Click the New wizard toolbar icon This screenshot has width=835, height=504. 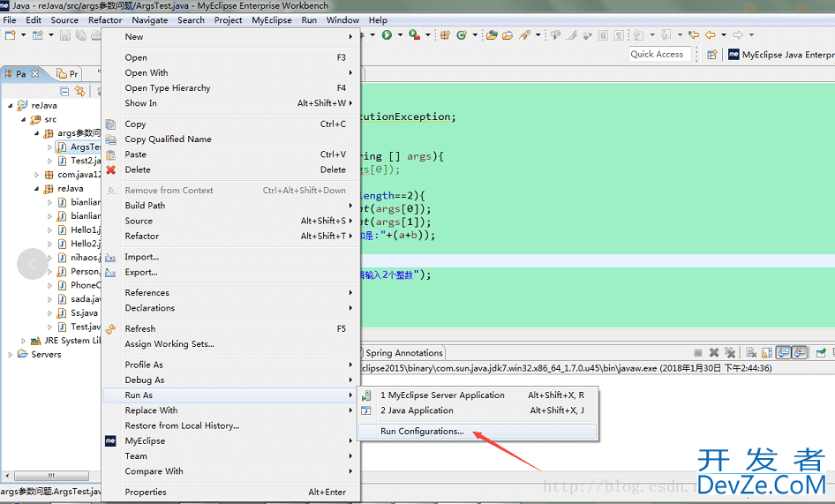point(10,35)
